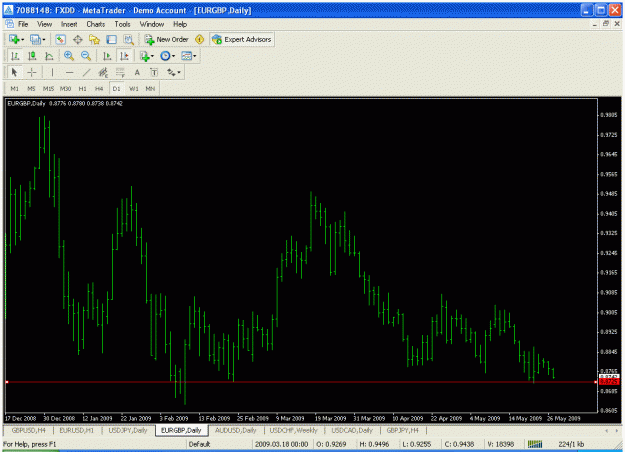
Task: Switch the chart to bar chart style
Action: (x=15, y=56)
